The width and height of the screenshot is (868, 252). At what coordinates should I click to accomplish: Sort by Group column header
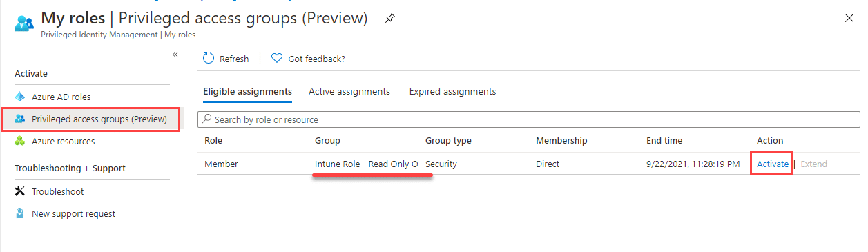(328, 140)
